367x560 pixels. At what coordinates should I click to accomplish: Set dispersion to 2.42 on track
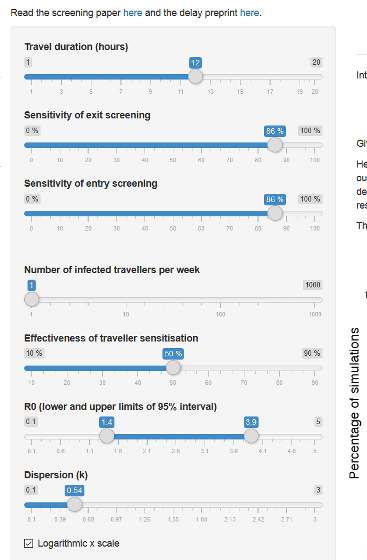coord(258,505)
